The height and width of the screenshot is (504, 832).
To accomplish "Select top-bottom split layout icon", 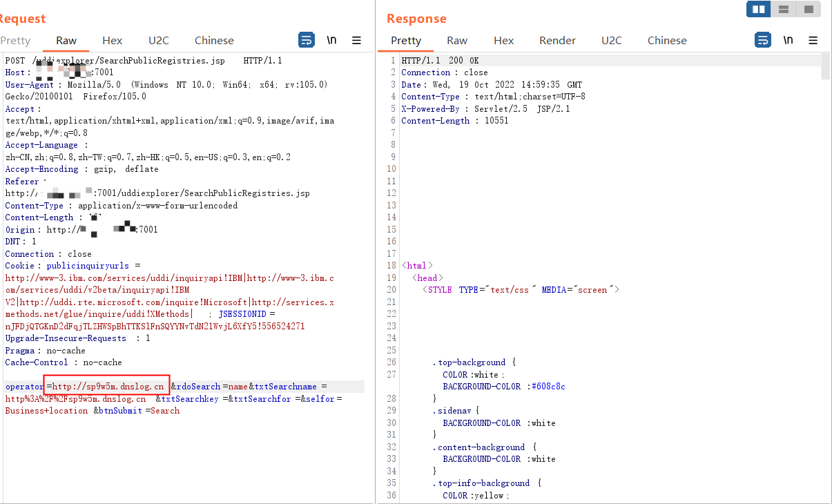I will click(x=784, y=9).
